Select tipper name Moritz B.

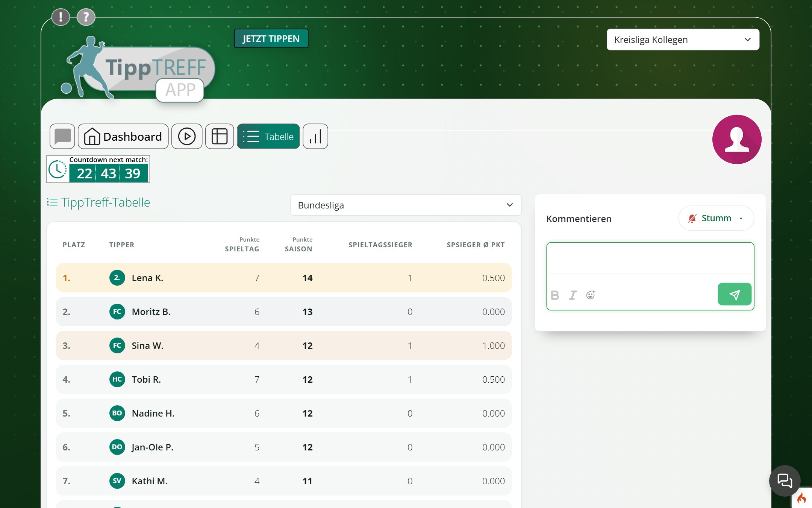pyautogui.click(x=151, y=312)
